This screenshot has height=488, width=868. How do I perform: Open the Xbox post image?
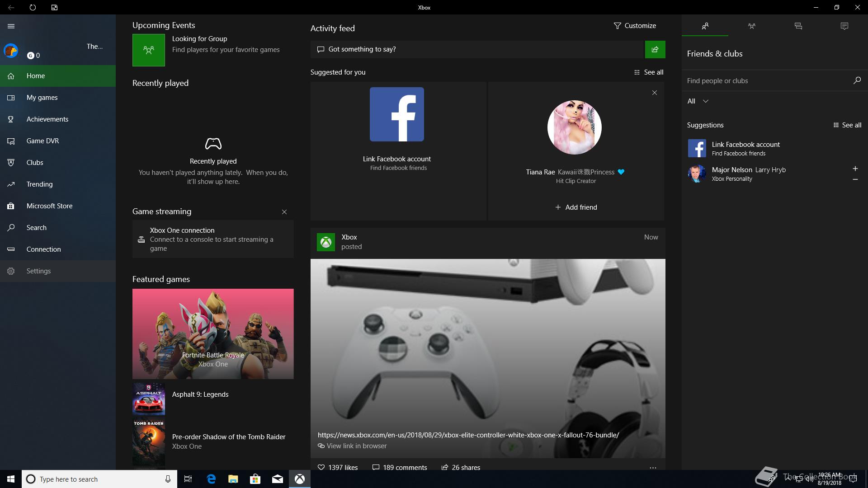pos(488,358)
